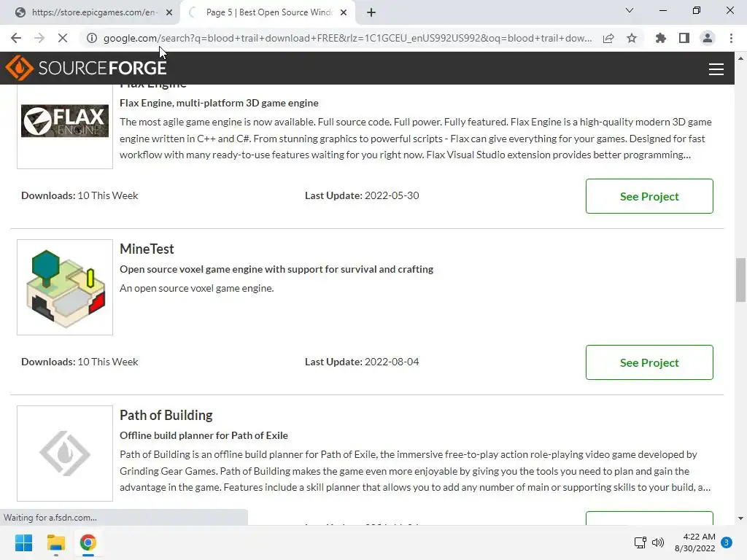Click MineTest 'Last Update: 2022-08-04' text
The image size is (747, 560).
(x=362, y=362)
